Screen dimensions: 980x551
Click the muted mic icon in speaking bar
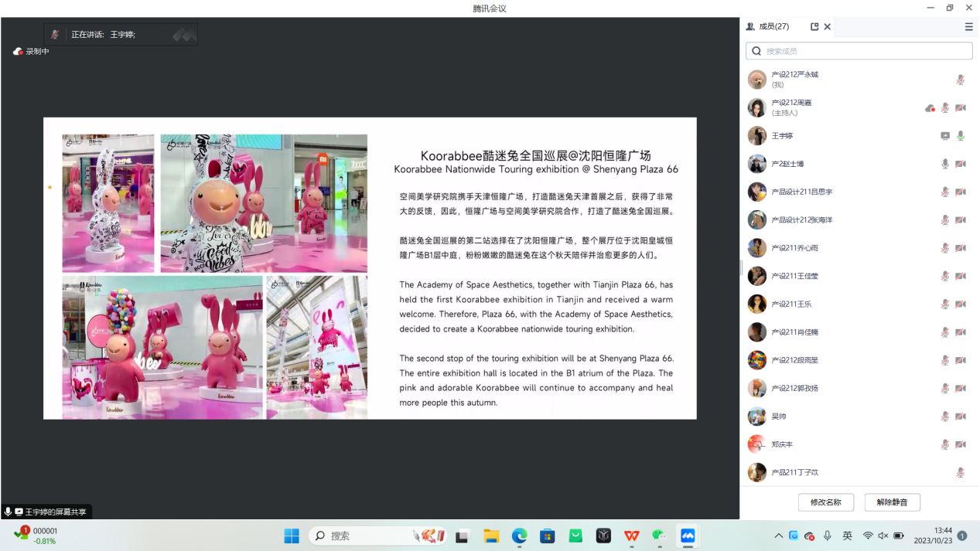[x=55, y=35]
